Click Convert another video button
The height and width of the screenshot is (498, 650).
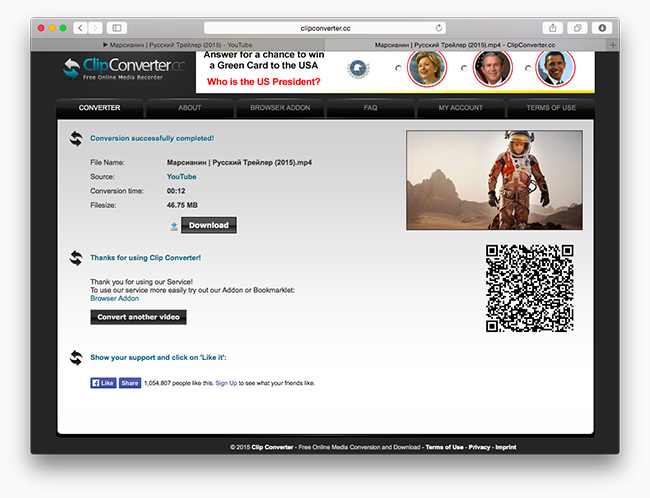(x=138, y=317)
